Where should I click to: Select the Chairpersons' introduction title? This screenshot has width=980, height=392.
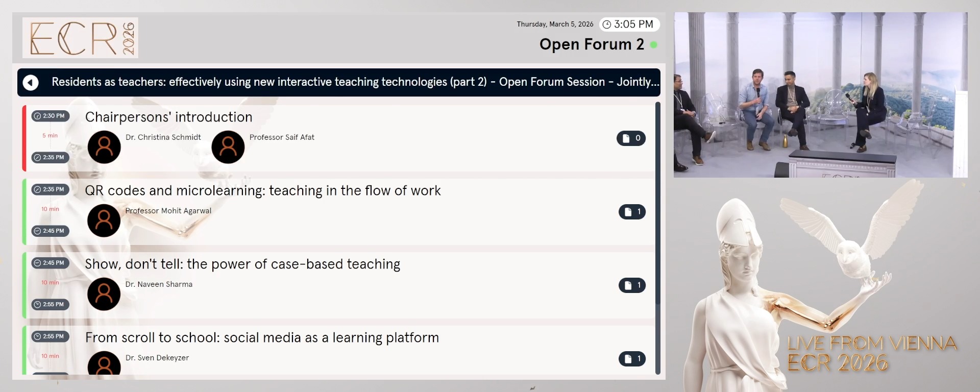click(x=169, y=117)
